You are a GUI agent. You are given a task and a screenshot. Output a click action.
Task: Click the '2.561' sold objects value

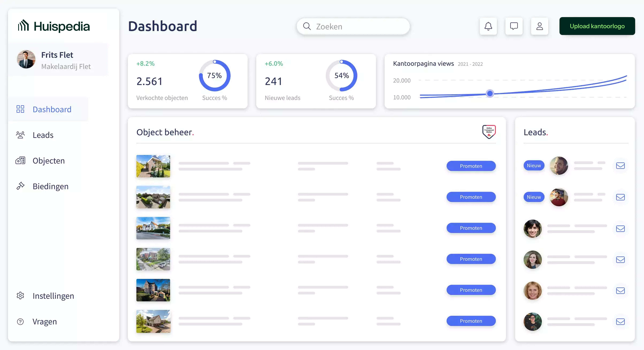pyautogui.click(x=149, y=81)
